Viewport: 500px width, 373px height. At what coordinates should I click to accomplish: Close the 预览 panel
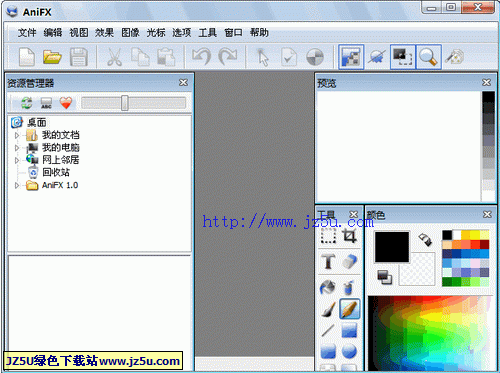tap(486, 82)
